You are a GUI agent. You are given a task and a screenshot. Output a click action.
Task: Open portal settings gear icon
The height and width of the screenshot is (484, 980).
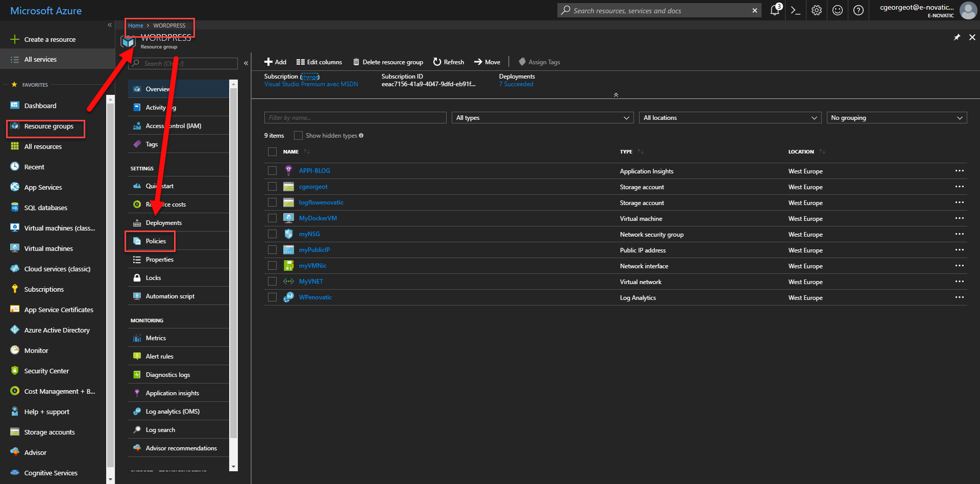click(x=817, y=10)
